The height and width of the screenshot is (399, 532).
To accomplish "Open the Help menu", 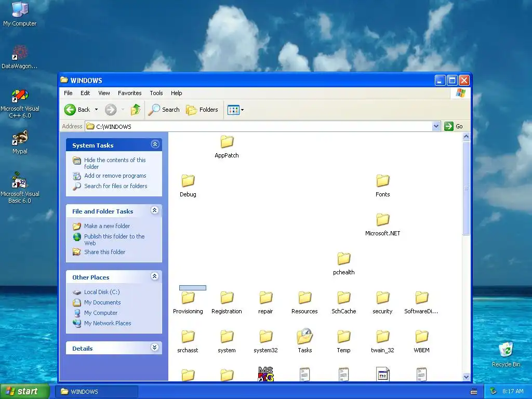I will point(177,93).
